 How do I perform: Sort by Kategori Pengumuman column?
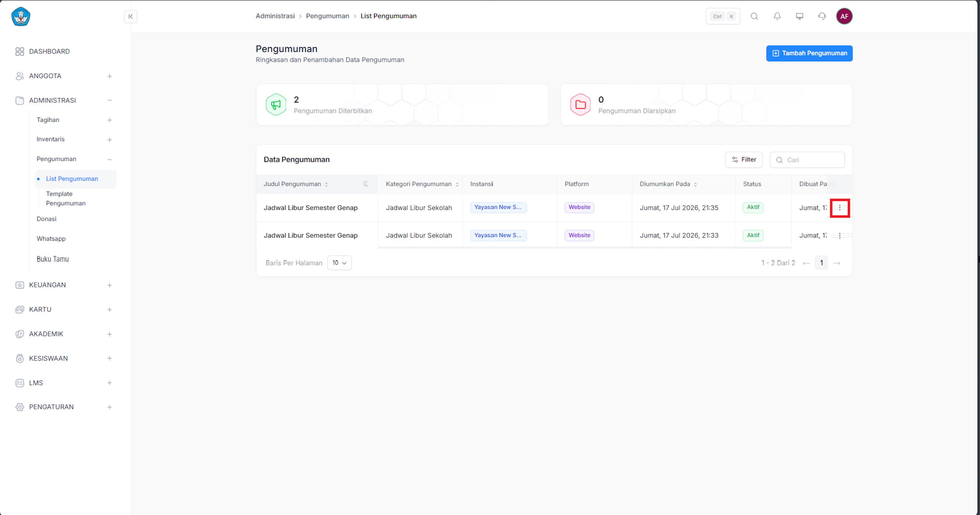click(457, 185)
